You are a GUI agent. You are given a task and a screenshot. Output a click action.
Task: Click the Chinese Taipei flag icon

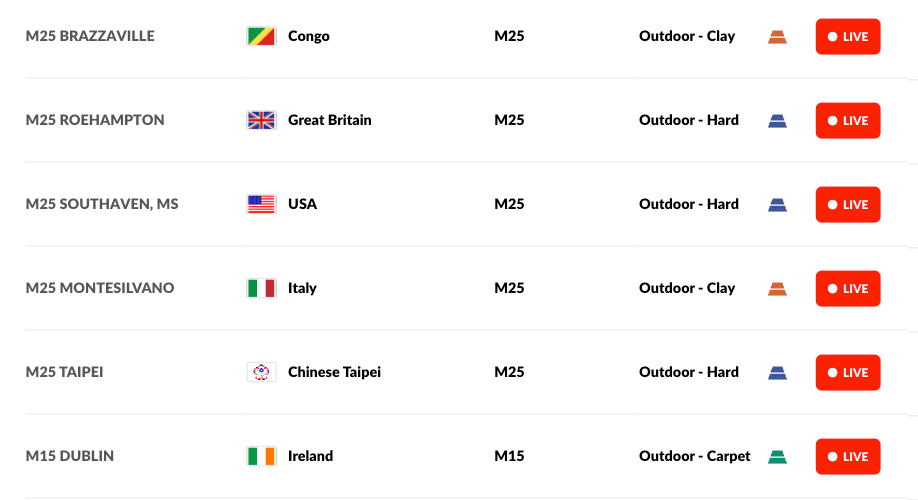click(261, 372)
